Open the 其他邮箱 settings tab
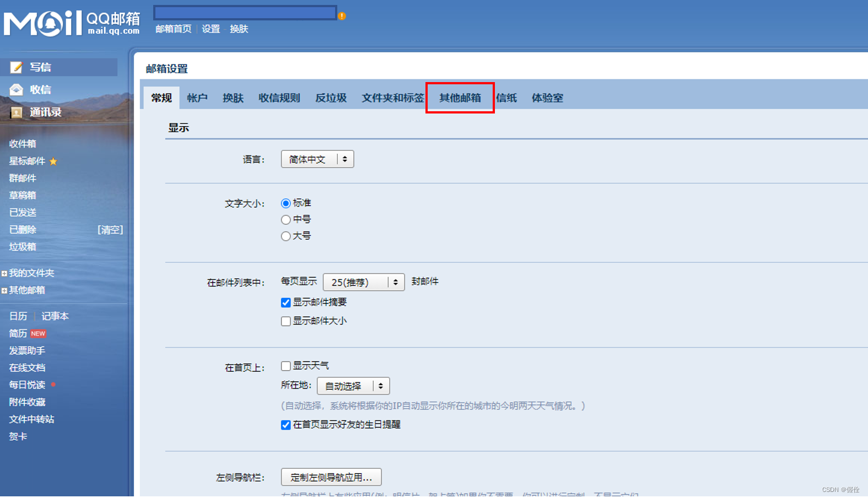Screen dimensions: 868x498 click(460, 98)
